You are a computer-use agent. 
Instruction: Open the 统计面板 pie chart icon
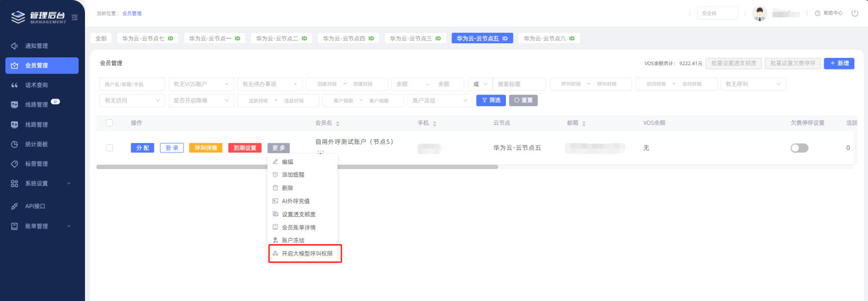[x=15, y=144]
